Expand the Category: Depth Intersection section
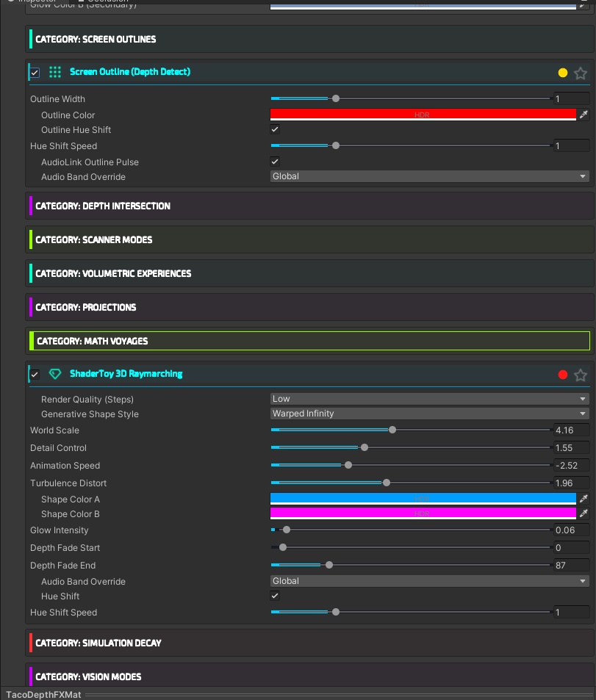Viewport: 596px width, 700px height. point(103,206)
